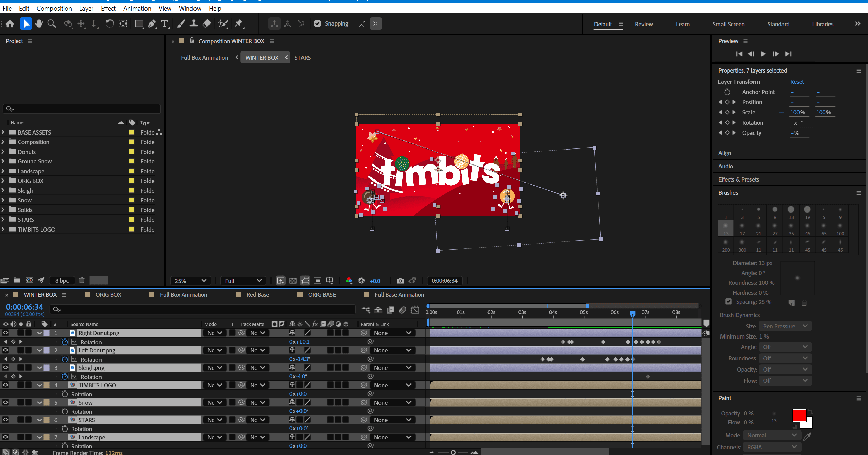
Task: Click the red foreground color swatch
Action: tap(799, 415)
